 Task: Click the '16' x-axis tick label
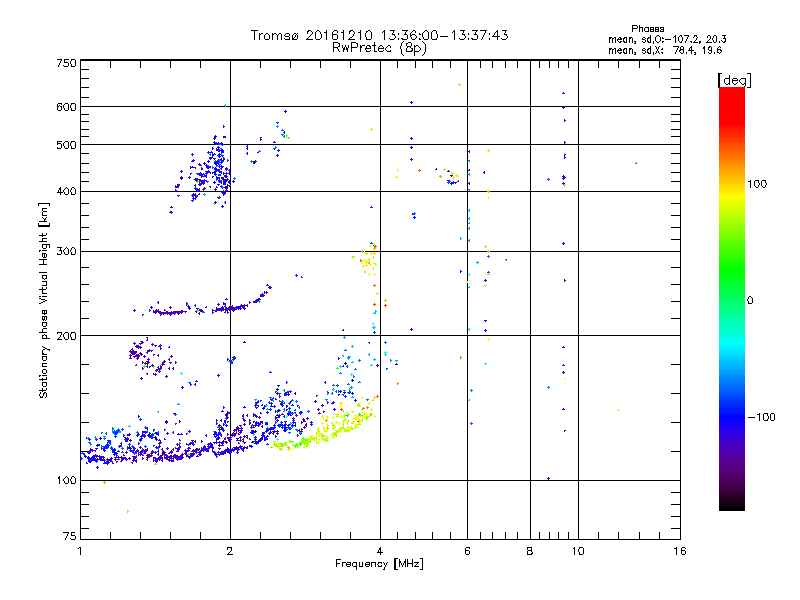point(680,551)
